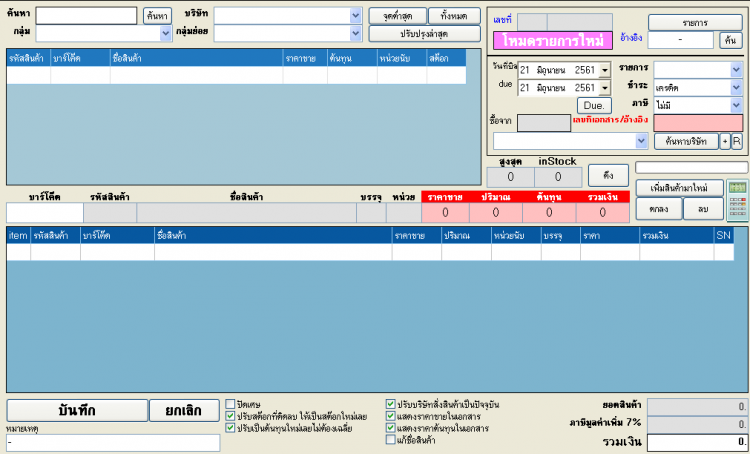
Task: Click the ต้นทุน cost value field
Action: point(549,212)
